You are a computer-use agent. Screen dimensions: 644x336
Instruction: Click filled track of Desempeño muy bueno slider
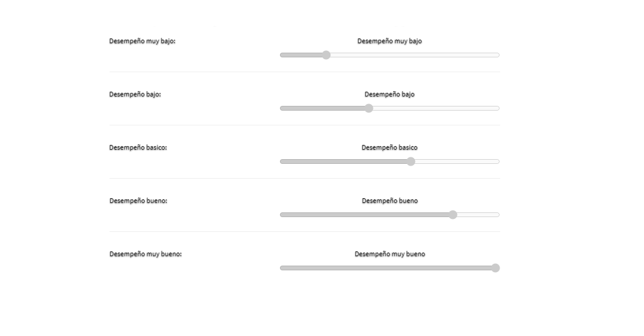385,268
